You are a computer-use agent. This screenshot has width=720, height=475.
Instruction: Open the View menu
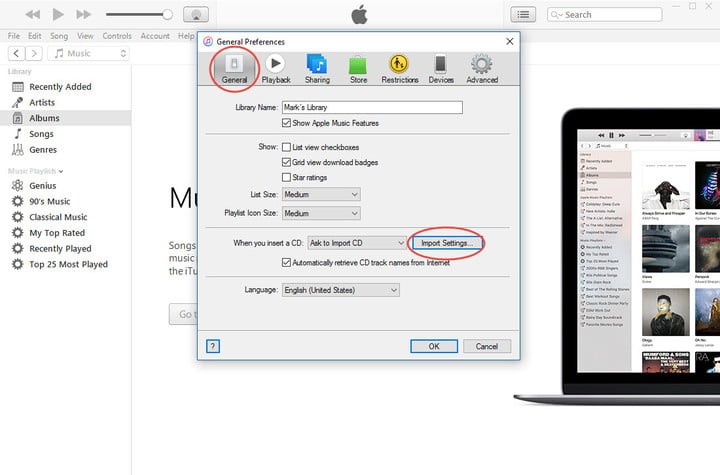(85, 36)
